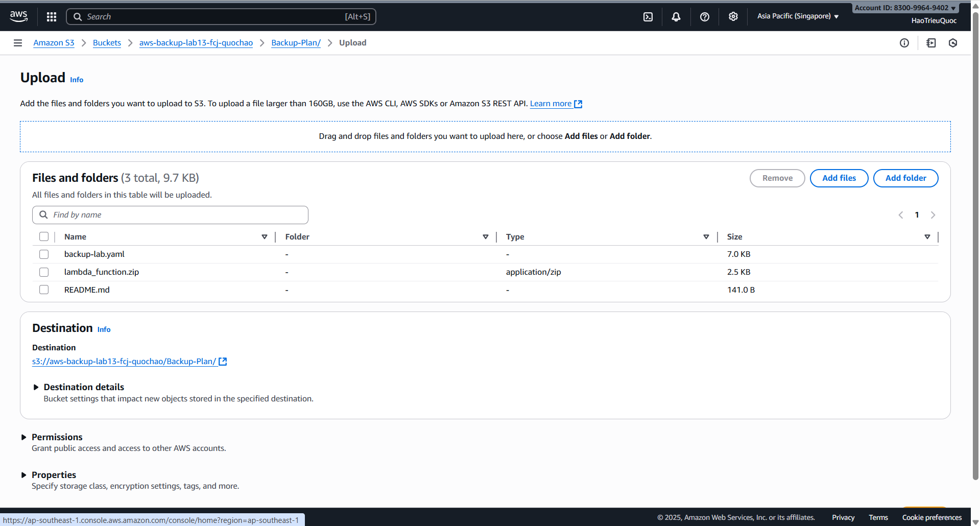Click the AWS logo home icon
The image size is (980, 526).
click(x=19, y=16)
